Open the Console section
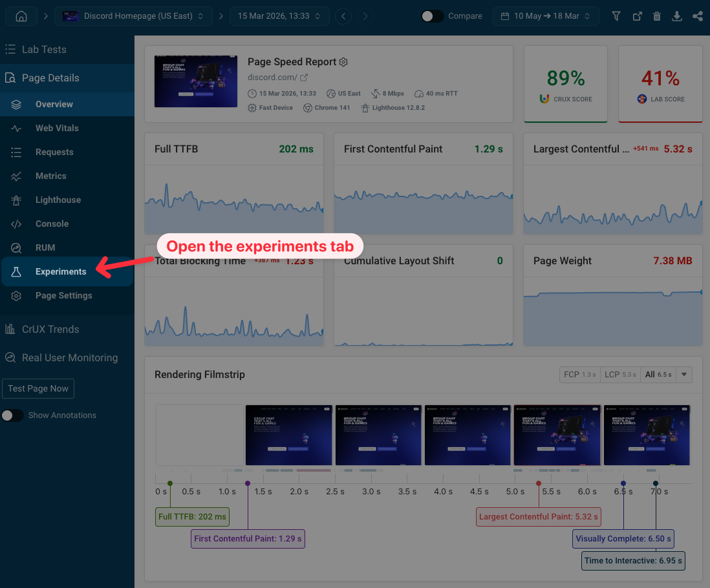Viewport: 710px width, 588px height. (x=53, y=224)
